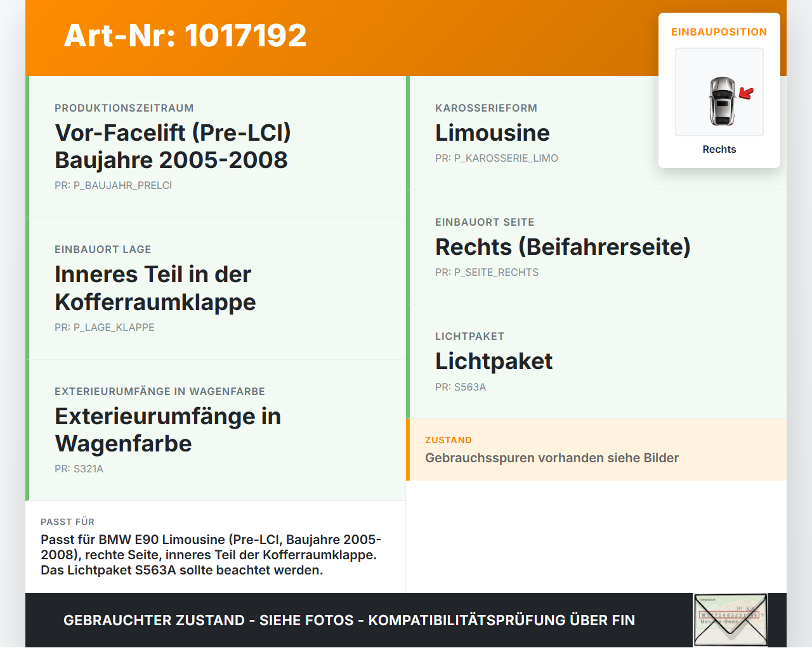
Task: Click the car installation position diagram
Action: [719, 91]
